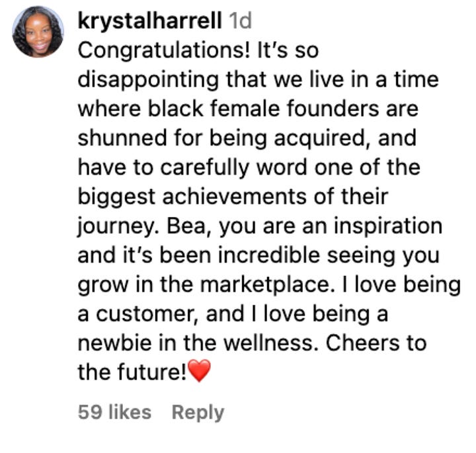Image resolution: width=476 pixels, height=453 pixels.
Task: View the 59 likes list
Action: (x=114, y=412)
